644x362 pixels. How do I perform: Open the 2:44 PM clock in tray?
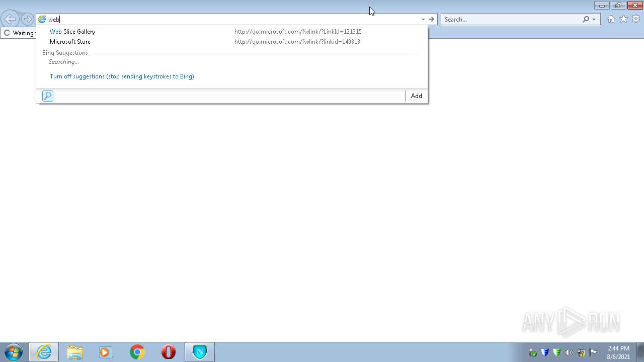(618, 352)
